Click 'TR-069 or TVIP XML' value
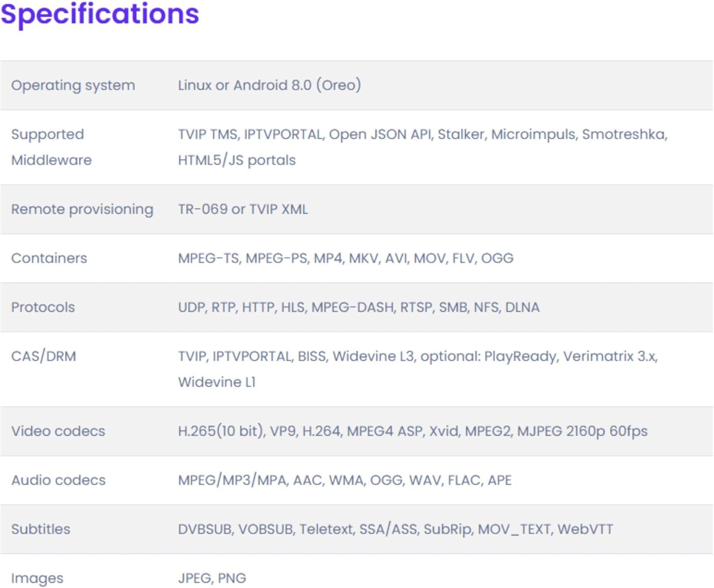The width and height of the screenshot is (714, 588). [x=243, y=209]
